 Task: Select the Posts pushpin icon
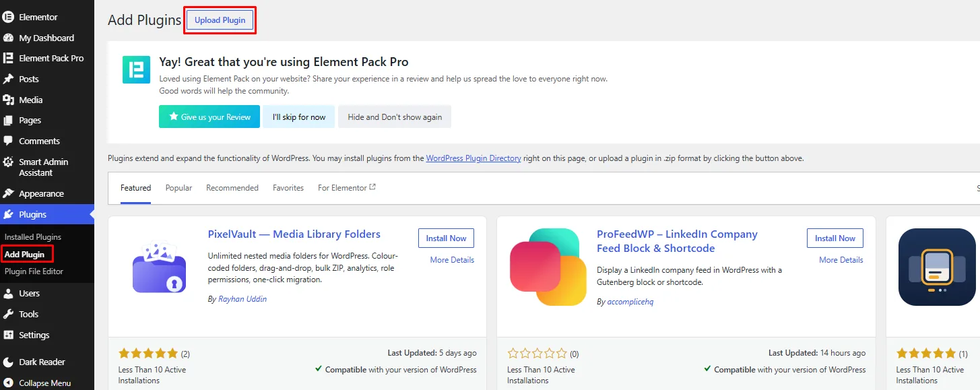pyautogui.click(x=8, y=79)
